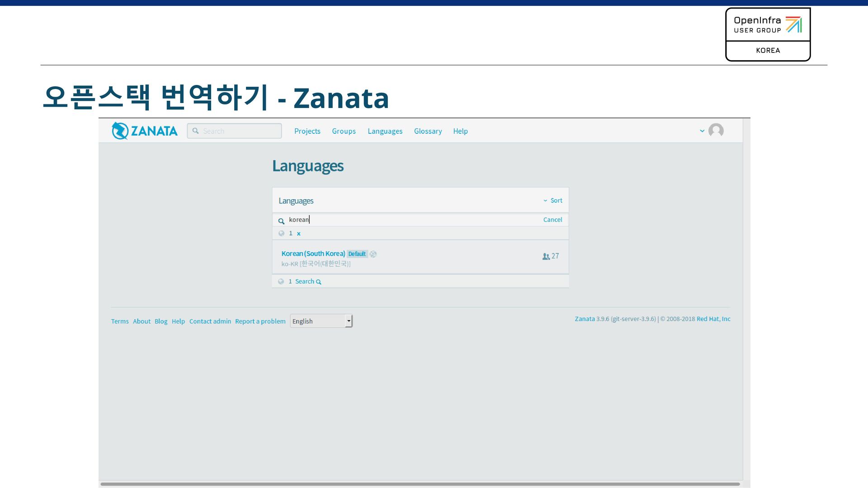The width and height of the screenshot is (868, 488).
Task: Open the About footer link
Action: (x=142, y=321)
